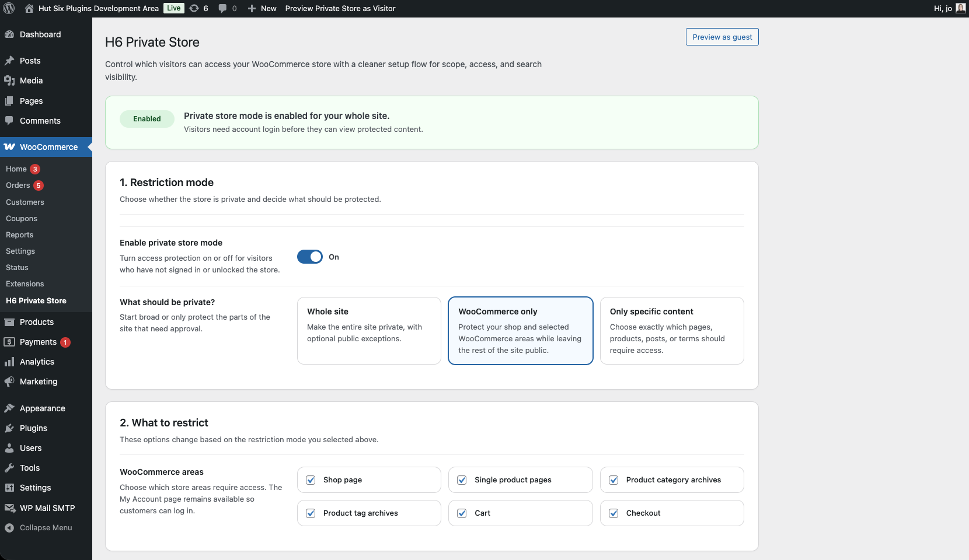Click the Payments notification badge 1

coord(65,342)
